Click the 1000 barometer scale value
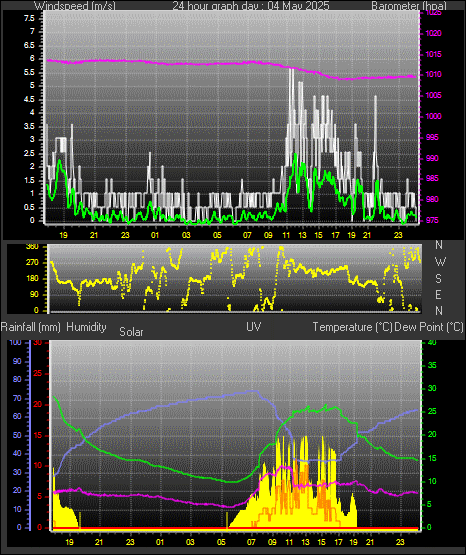The width and height of the screenshot is (466, 555). click(x=434, y=116)
